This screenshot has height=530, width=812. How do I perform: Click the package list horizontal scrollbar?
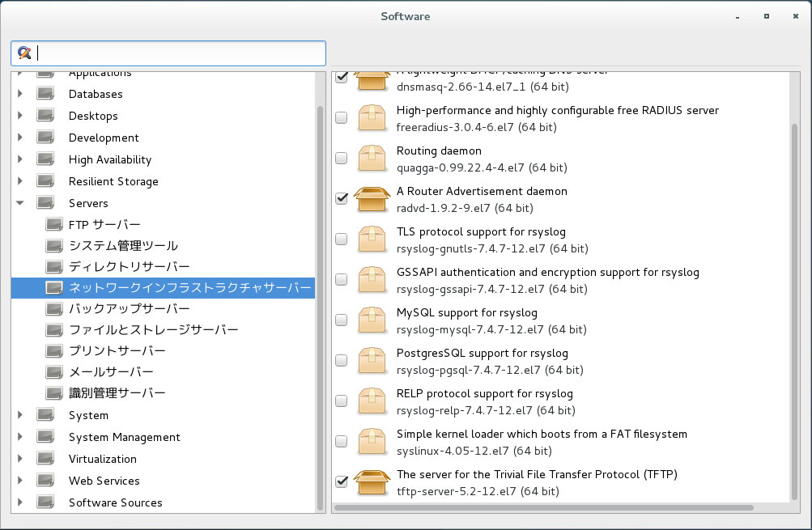click(543, 507)
